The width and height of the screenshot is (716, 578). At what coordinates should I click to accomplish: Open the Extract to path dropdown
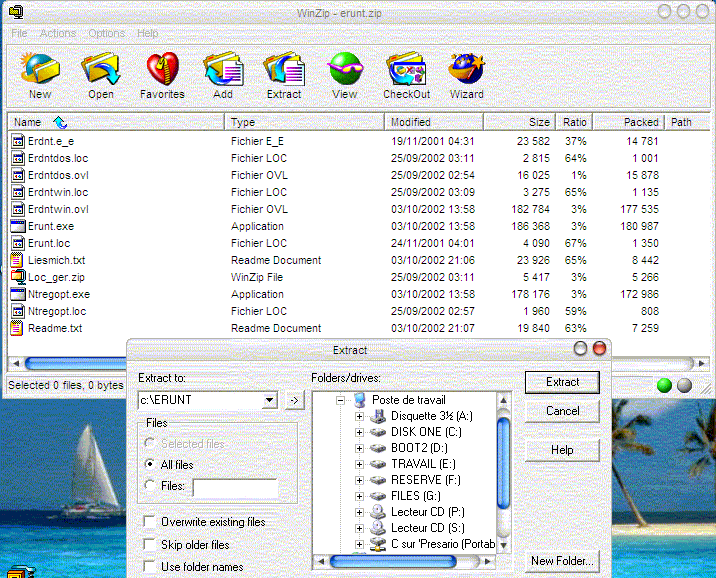(x=268, y=401)
